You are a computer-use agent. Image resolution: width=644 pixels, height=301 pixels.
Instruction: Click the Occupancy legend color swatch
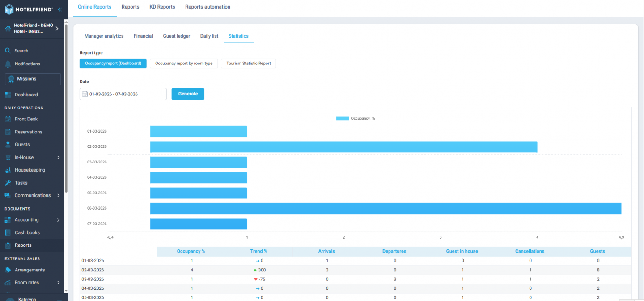pyautogui.click(x=342, y=118)
